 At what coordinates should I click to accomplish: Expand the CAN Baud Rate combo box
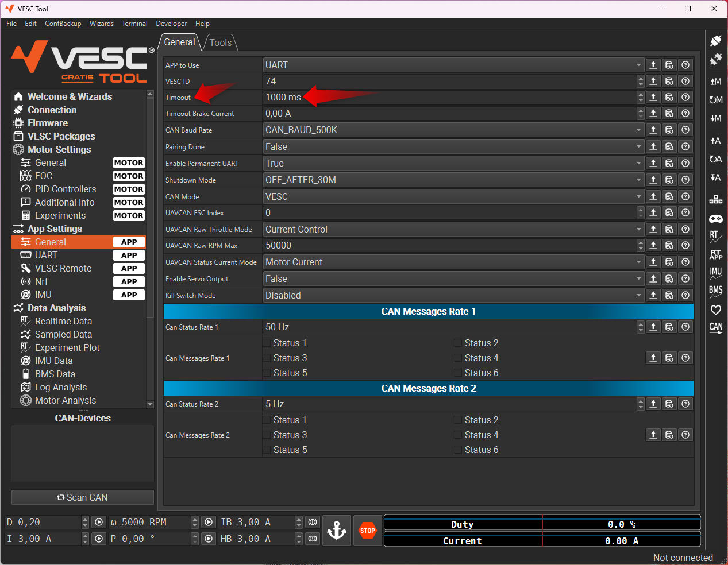coord(453,130)
